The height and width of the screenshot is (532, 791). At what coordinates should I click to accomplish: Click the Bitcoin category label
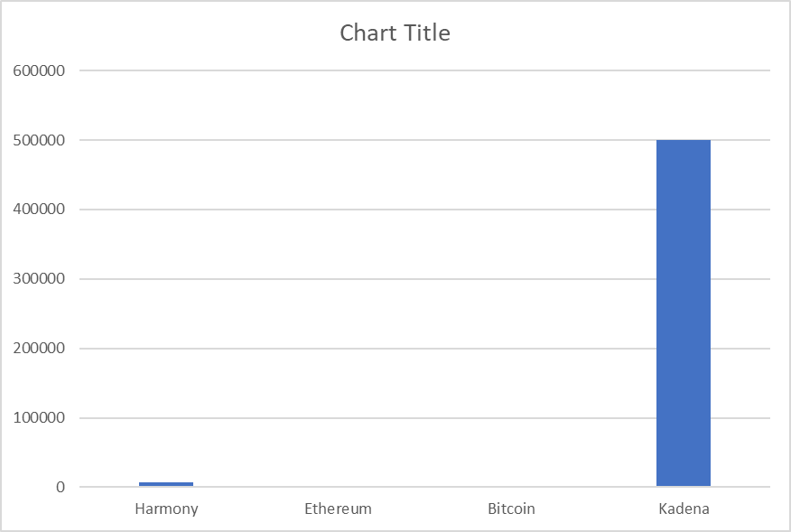[511, 509]
